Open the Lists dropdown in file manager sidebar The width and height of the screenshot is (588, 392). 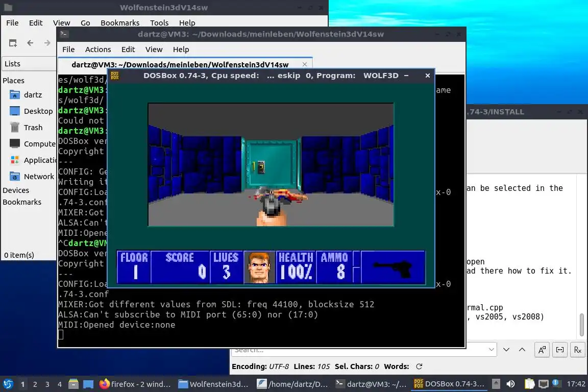coord(29,64)
